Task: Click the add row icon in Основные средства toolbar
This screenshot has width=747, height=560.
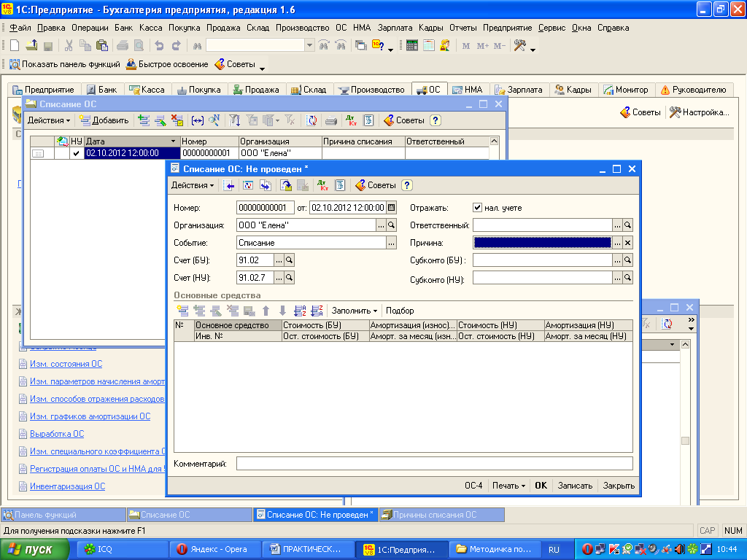Action: (182, 311)
